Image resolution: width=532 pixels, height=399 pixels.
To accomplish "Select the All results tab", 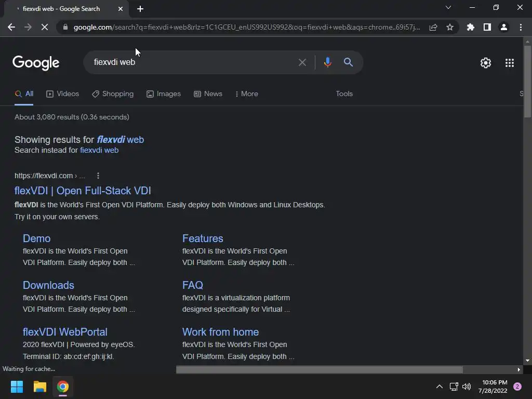I will (24, 94).
